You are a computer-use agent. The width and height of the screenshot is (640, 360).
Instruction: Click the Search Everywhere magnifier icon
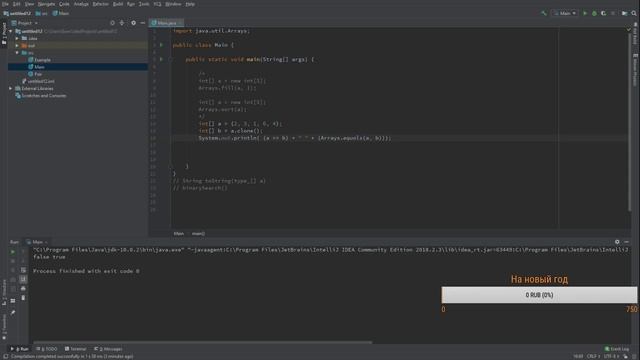pos(634,13)
